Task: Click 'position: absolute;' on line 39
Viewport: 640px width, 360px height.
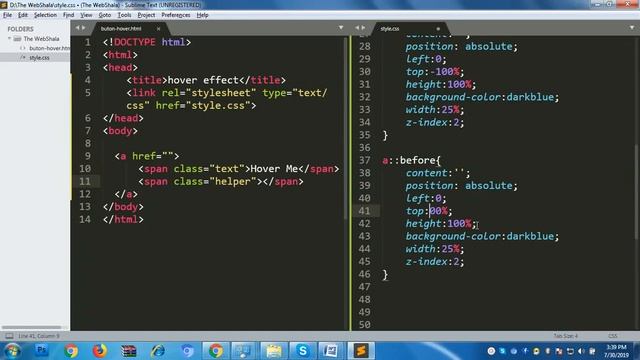Action: [x=462, y=185]
